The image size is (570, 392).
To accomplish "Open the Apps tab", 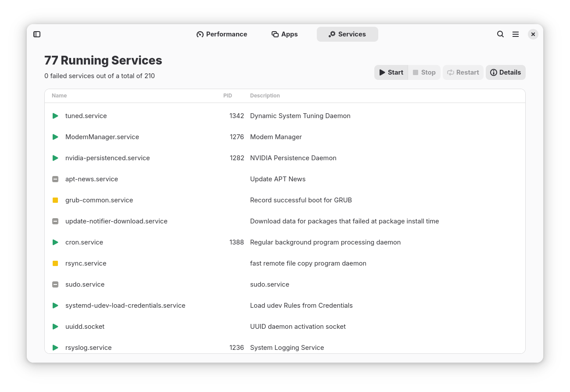I will tap(284, 34).
